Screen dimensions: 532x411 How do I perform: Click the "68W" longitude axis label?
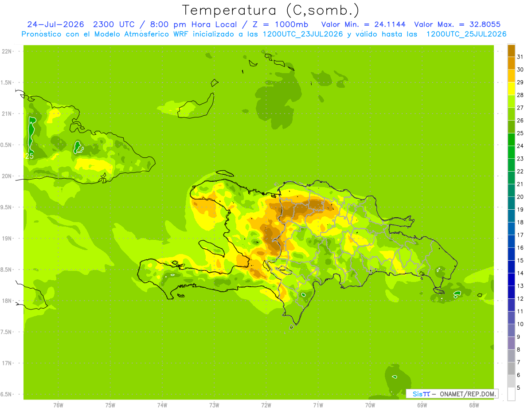474,405
